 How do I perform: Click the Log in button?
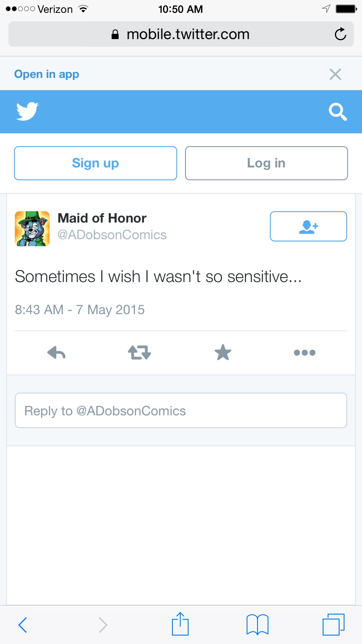coord(266,163)
